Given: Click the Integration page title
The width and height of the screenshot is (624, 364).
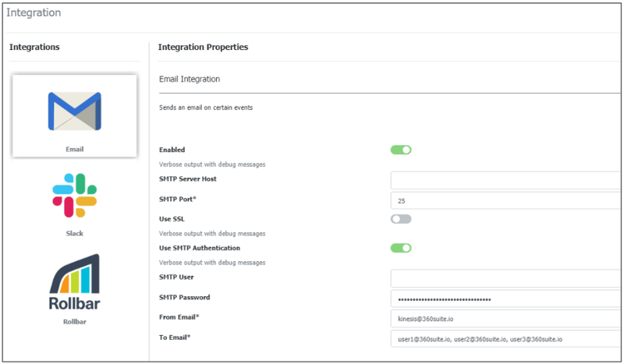Looking at the screenshot, I should click(34, 12).
